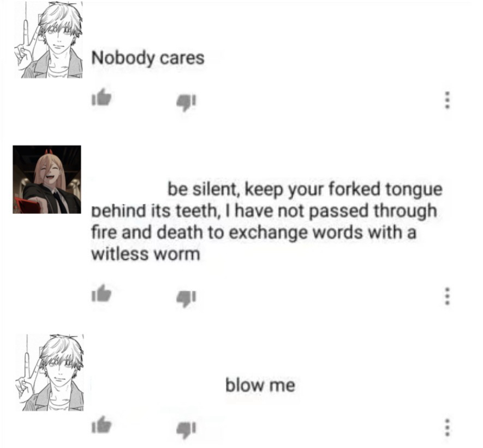Open three-dot menu on "witless worm" comment
This screenshot has width=483, height=448.
tap(448, 296)
